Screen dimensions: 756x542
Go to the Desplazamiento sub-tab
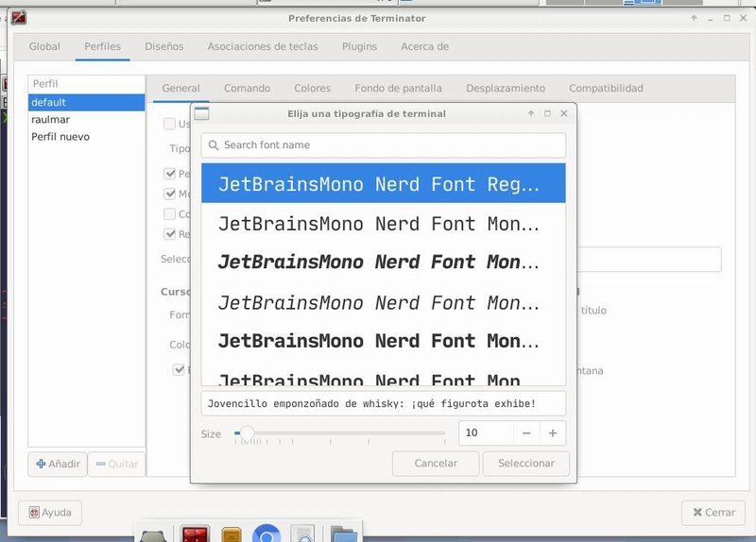506,88
